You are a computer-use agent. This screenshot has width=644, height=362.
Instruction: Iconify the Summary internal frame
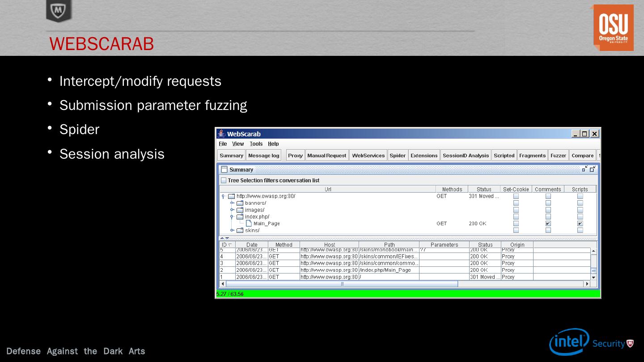coord(585,169)
